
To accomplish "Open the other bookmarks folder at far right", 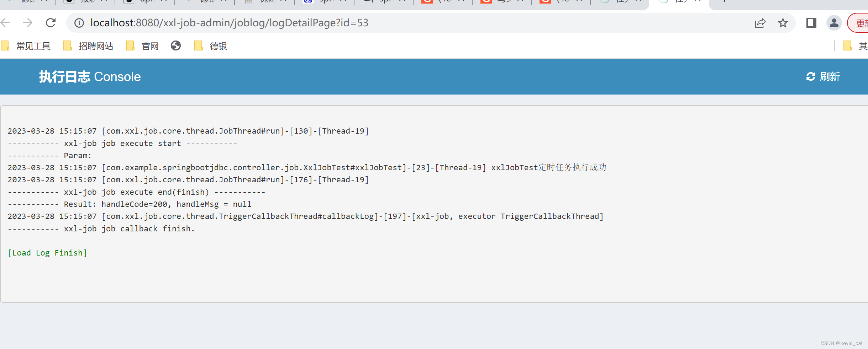I will click(856, 46).
